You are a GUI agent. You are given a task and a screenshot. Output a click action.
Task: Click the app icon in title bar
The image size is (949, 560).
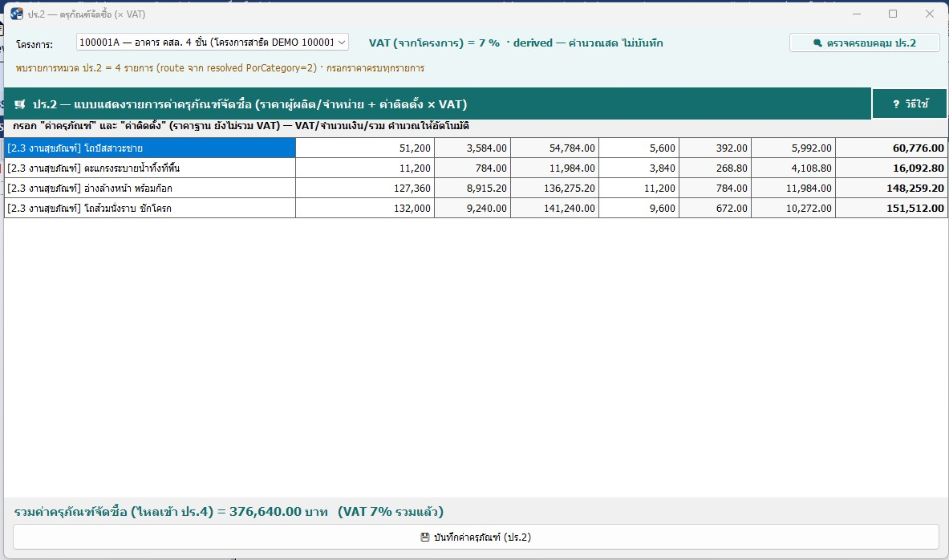tap(16, 14)
